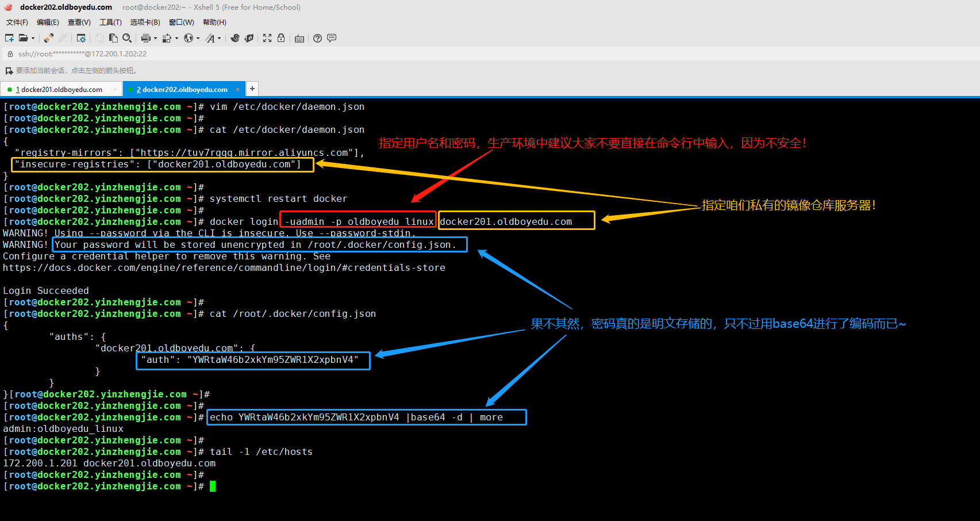This screenshot has width=980, height=521.
Task: Expand the Font dropdown arrow
Action: (x=219, y=39)
